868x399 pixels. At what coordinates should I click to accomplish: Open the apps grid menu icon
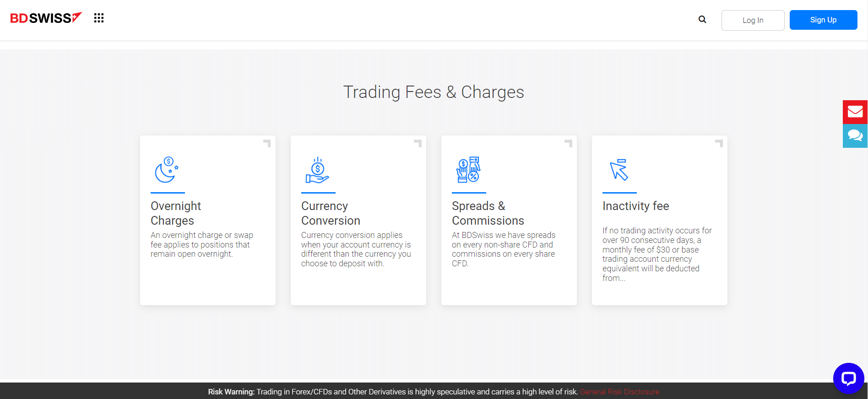click(99, 18)
